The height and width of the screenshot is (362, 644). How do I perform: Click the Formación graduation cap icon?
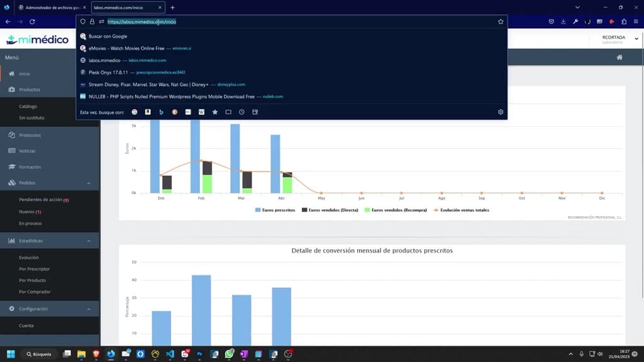pos(11,167)
